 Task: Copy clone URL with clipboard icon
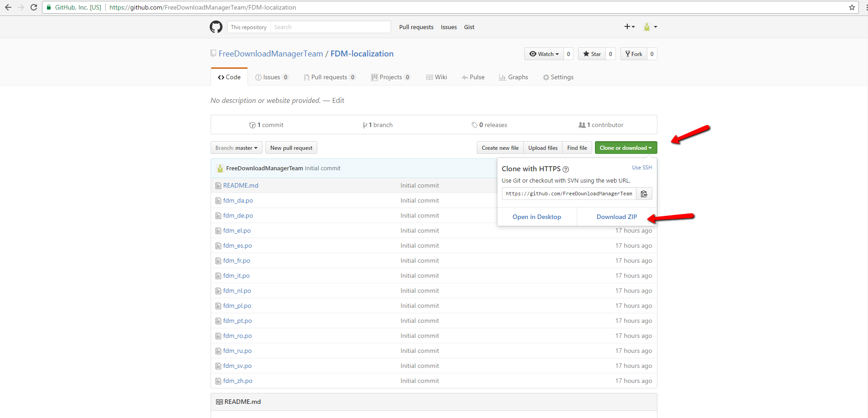tap(644, 194)
